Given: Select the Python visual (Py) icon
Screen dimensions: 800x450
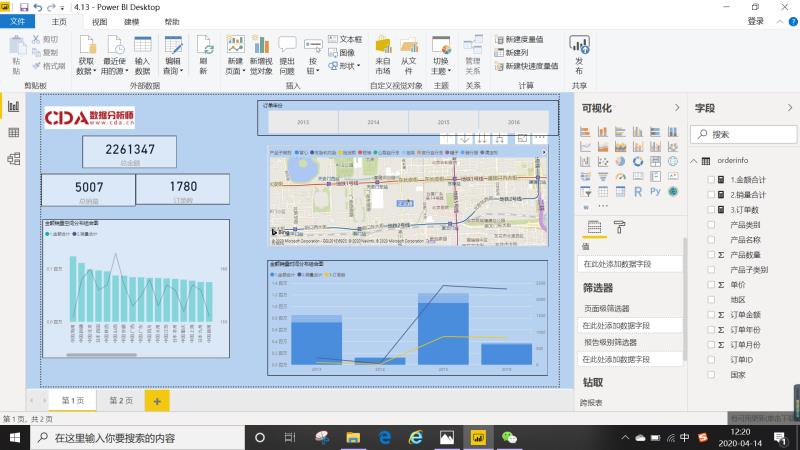Looking at the screenshot, I should coord(655,191).
